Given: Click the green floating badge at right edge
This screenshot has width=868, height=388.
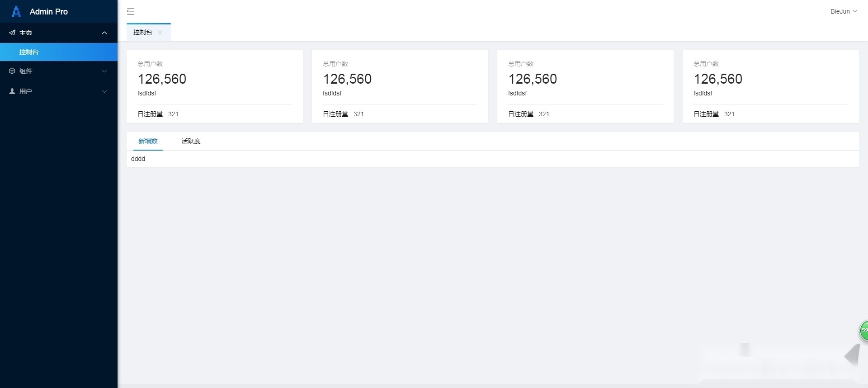Looking at the screenshot, I should point(864,330).
